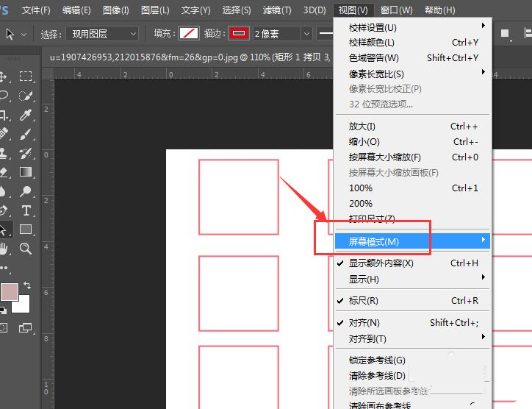Choose 放大(I) zoom in
This screenshot has width=532, height=409.
click(412, 127)
